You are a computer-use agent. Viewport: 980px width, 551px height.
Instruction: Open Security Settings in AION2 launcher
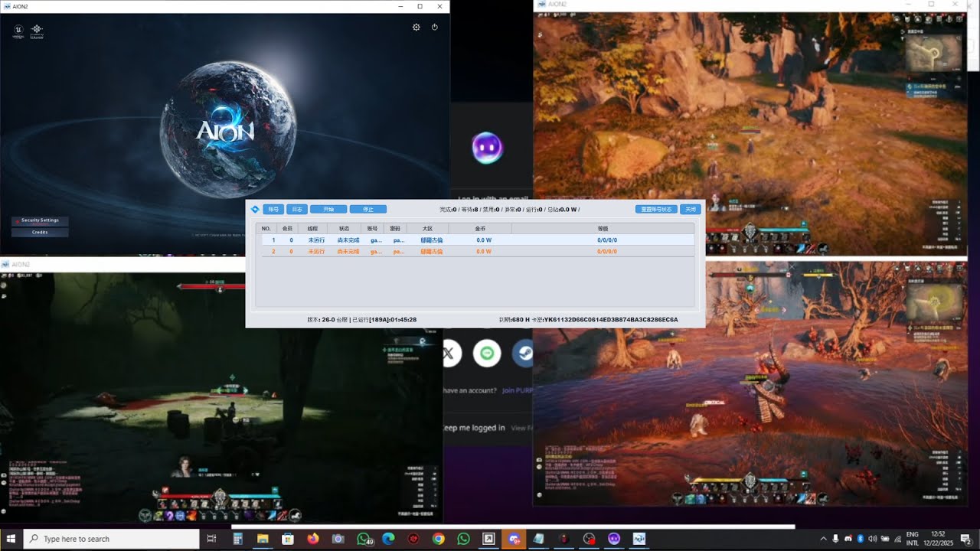point(40,220)
